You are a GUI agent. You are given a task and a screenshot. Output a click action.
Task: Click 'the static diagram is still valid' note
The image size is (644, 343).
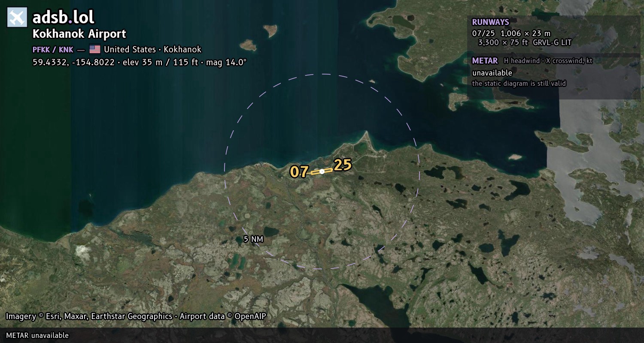[x=519, y=84]
